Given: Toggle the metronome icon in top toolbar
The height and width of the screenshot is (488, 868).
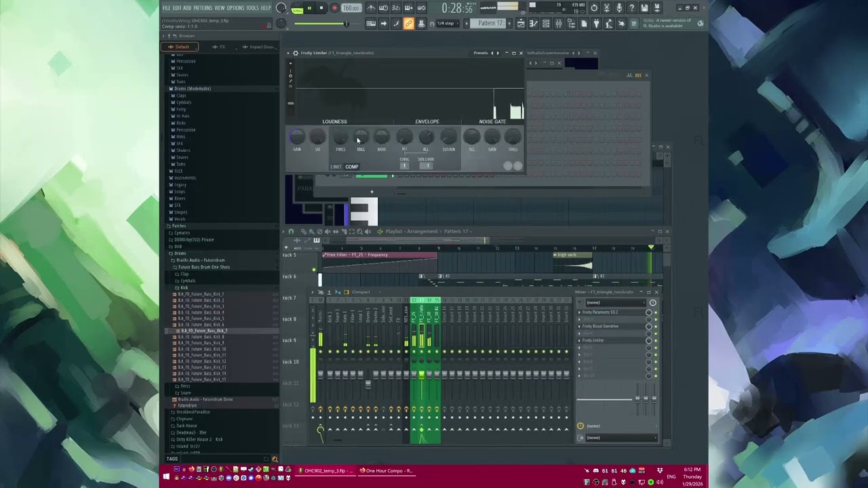Looking at the screenshot, I should (371, 8).
